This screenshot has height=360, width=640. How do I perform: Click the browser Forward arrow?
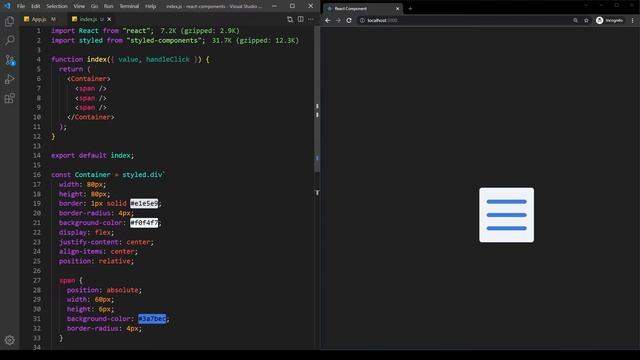[338, 20]
